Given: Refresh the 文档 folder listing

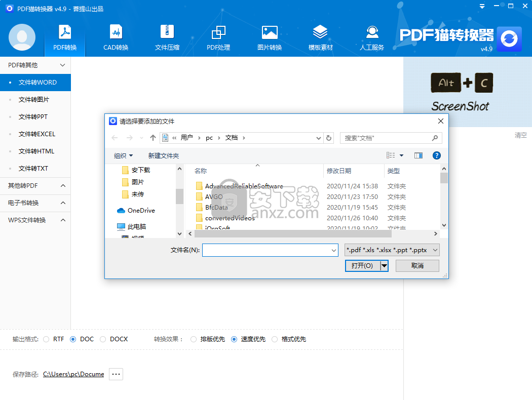Looking at the screenshot, I should pyautogui.click(x=329, y=138).
